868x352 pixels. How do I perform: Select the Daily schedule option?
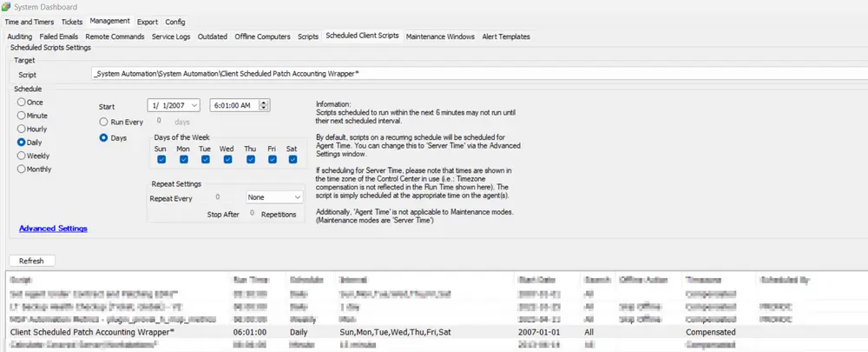point(22,143)
